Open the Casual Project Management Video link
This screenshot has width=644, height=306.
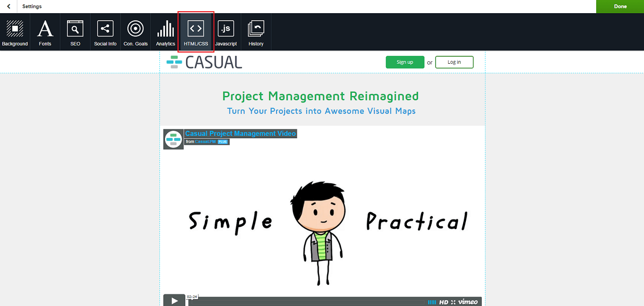coord(240,134)
